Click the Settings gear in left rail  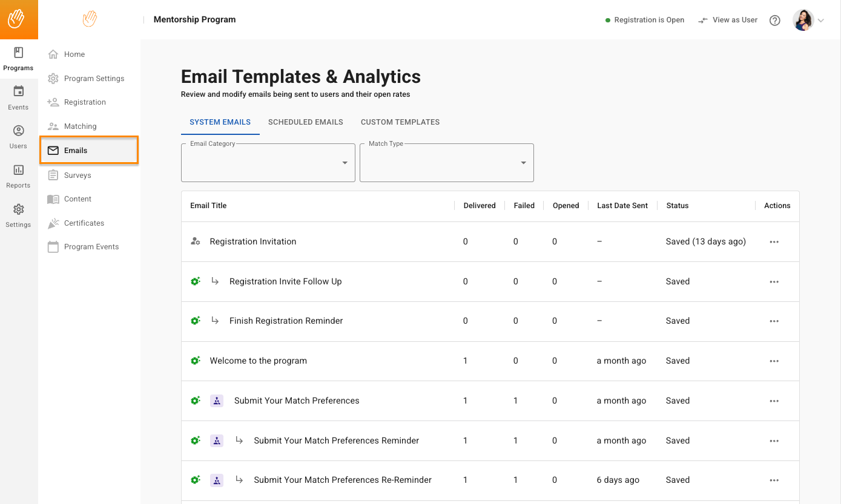pyautogui.click(x=18, y=216)
